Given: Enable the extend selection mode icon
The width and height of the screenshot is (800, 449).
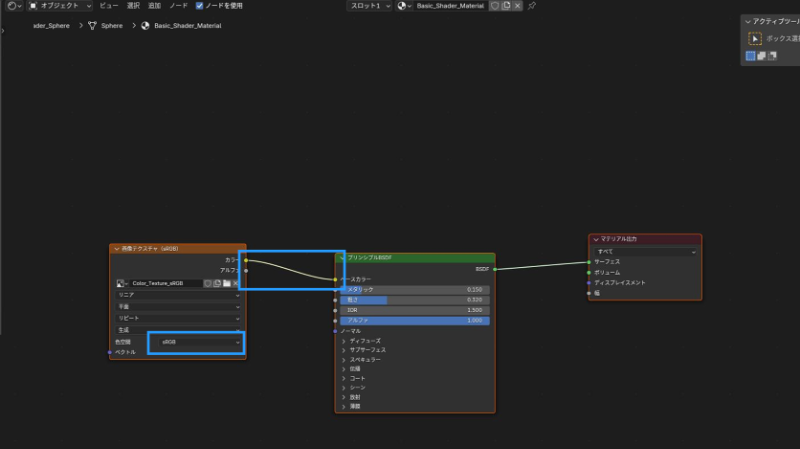Looking at the screenshot, I should (x=761, y=56).
